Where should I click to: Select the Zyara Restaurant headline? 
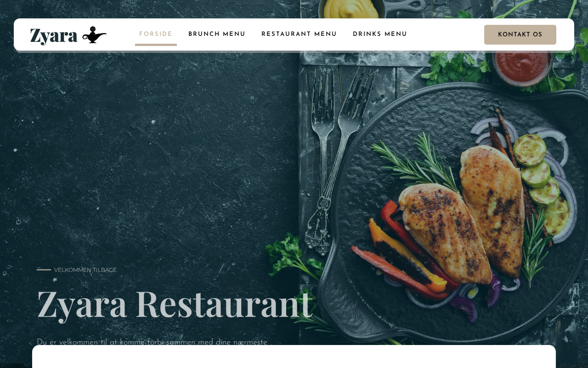click(x=175, y=304)
